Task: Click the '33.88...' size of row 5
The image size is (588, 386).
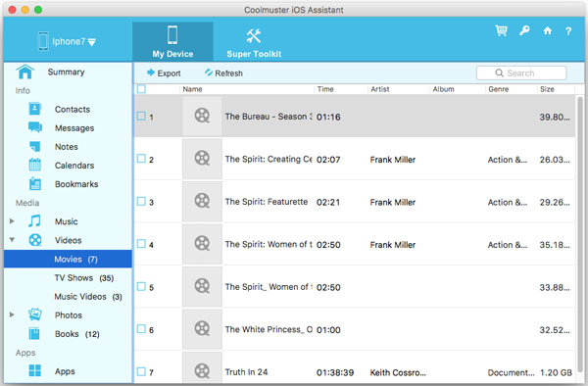Action: (555, 287)
